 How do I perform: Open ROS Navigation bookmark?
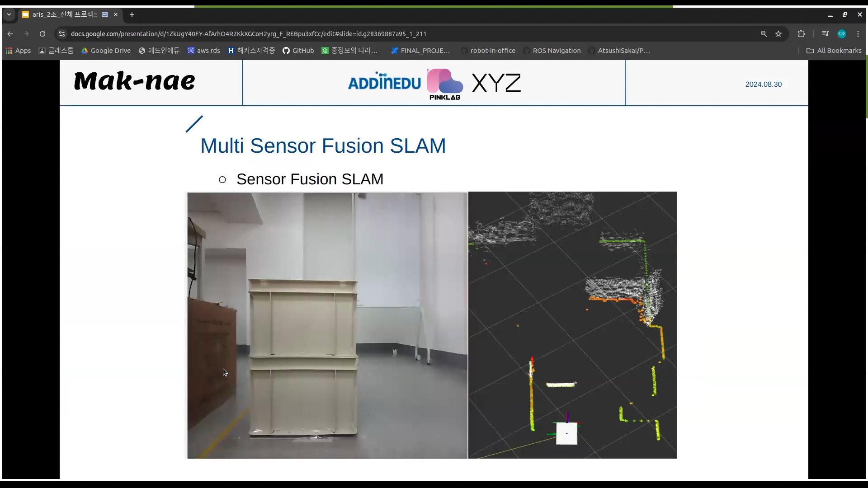click(552, 51)
